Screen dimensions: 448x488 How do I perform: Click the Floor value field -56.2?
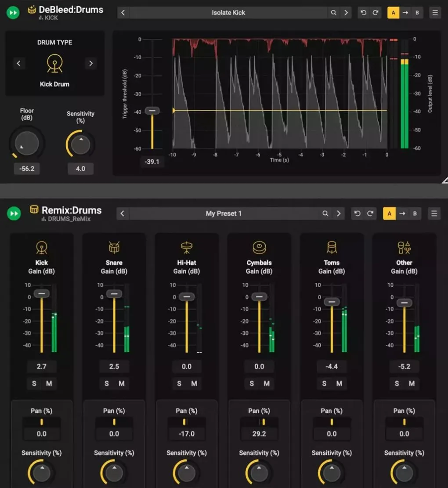pos(27,169)
